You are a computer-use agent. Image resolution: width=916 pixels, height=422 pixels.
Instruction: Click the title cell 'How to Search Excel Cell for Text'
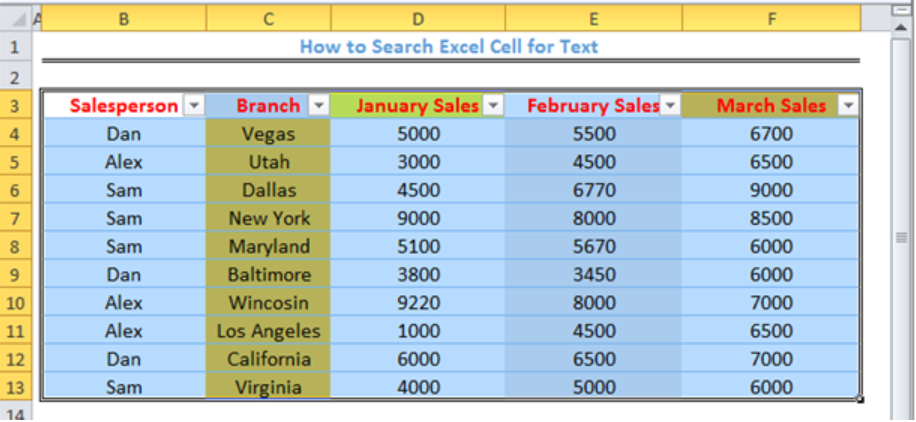449,46
